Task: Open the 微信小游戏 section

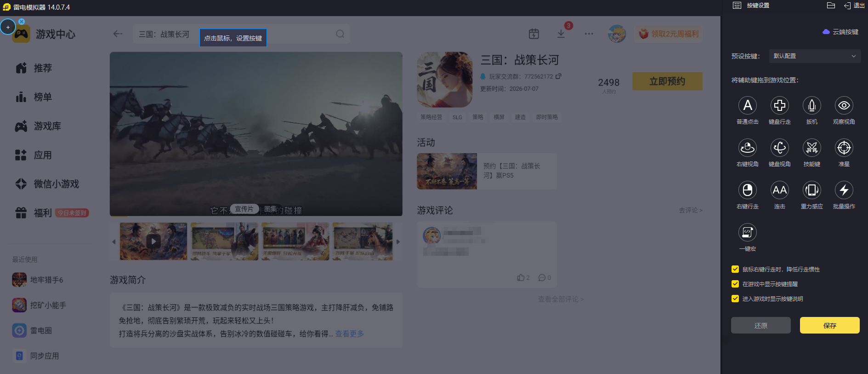Action: click(x=47, y=184)
